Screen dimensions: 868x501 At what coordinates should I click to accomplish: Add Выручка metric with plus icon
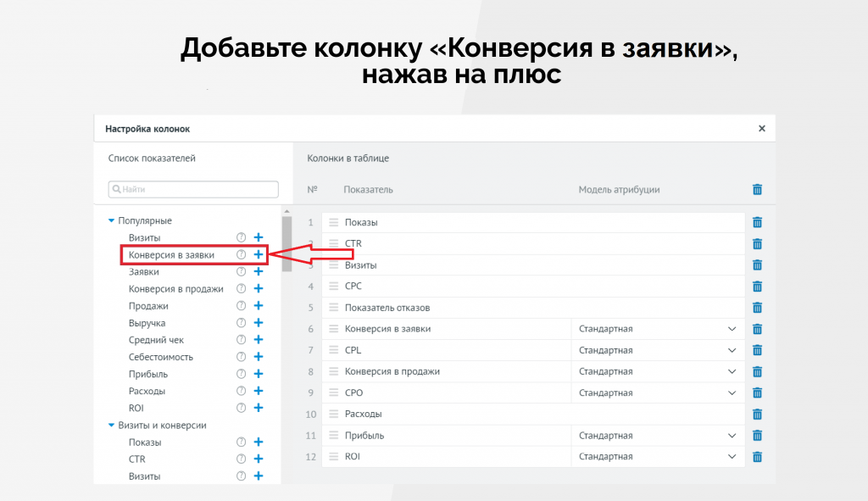point(259,323)
